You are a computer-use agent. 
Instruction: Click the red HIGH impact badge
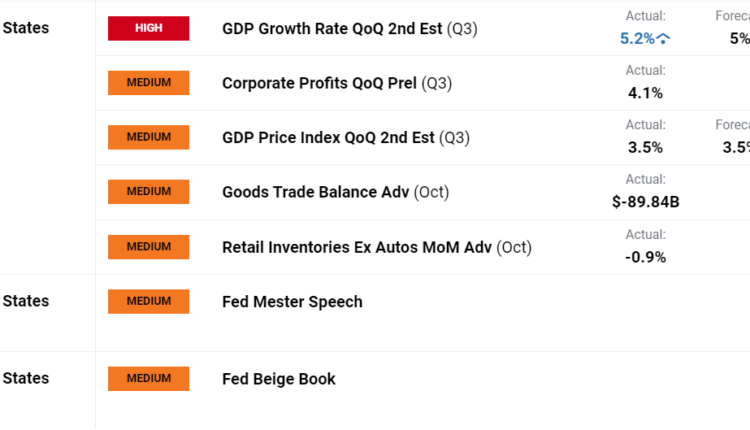pos(148,29)
